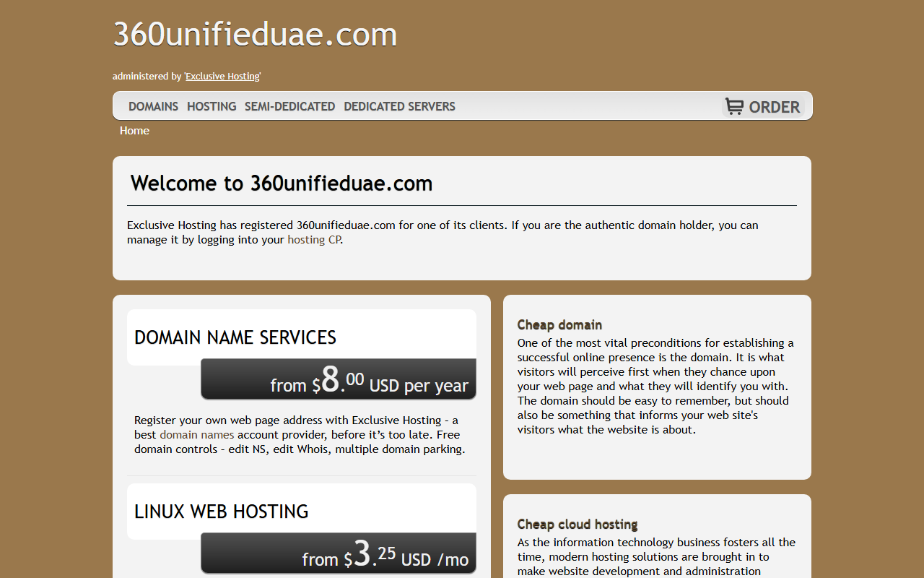Click the Welcome to 360unifieduae.com heading

point(282,183)
